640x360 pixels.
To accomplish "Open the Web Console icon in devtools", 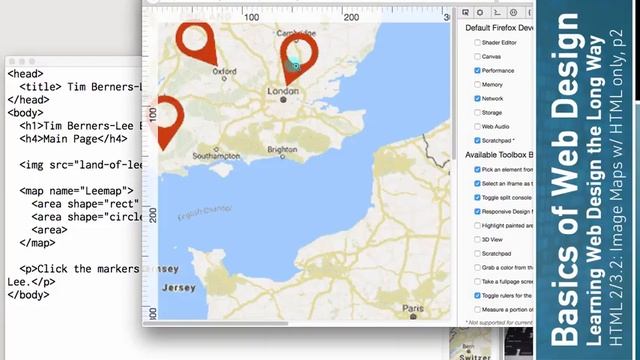I will 497,13.
